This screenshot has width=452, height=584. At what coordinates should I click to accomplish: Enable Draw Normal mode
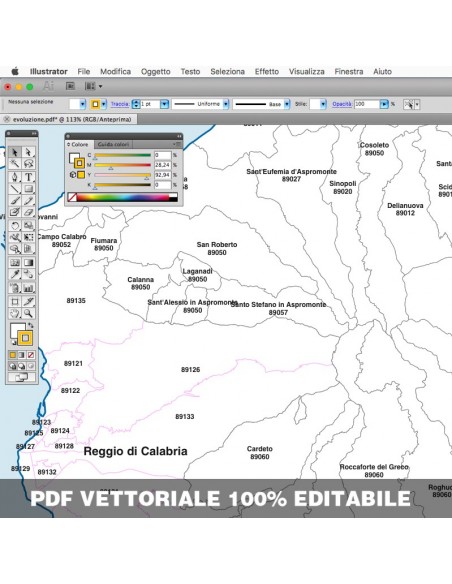tap(13, 366)
